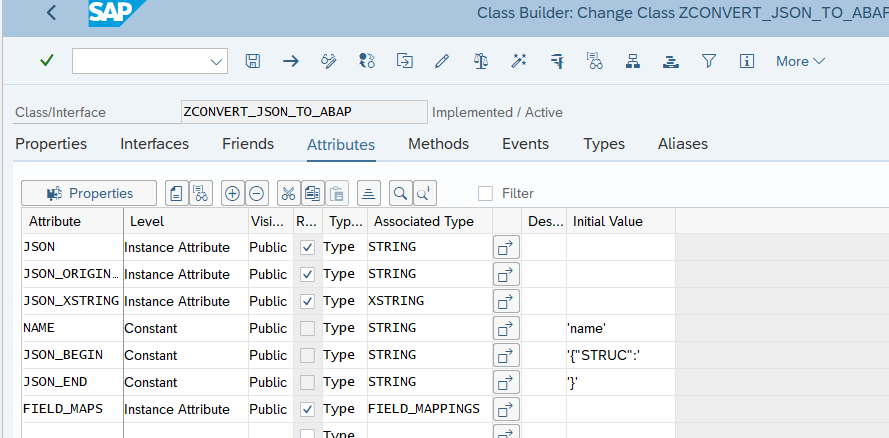Viewport: 889px width, 438px height.
Task: Click the funnel filter toolbar icon
Action: [709, 61]
